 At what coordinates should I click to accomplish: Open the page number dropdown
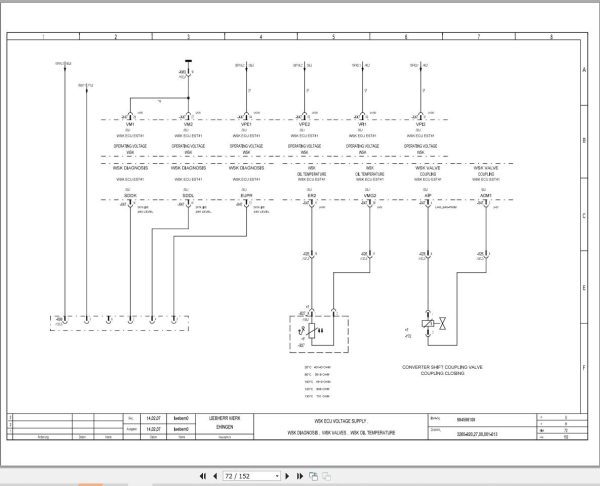pyautogui.click(x=277, y=476)
